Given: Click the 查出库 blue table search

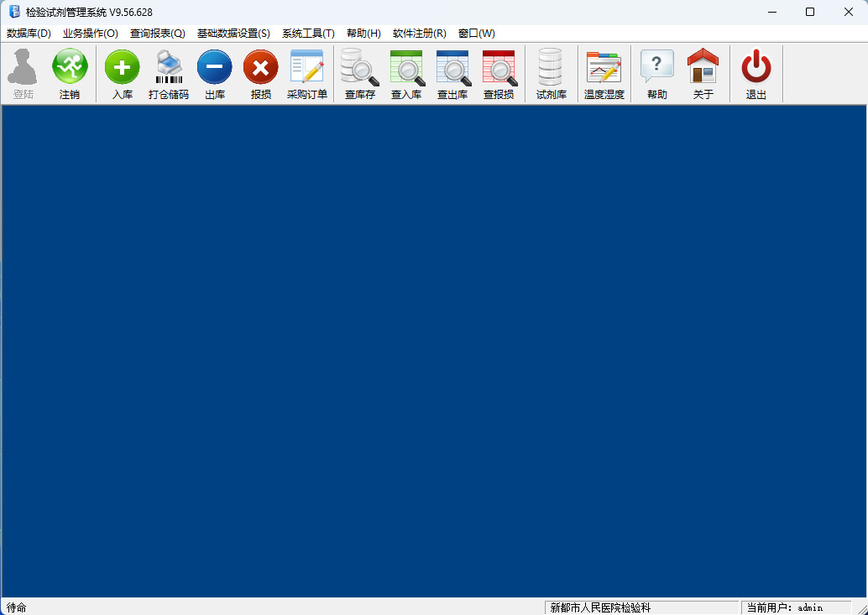Looking at the screenshot, I should (452, 67).
